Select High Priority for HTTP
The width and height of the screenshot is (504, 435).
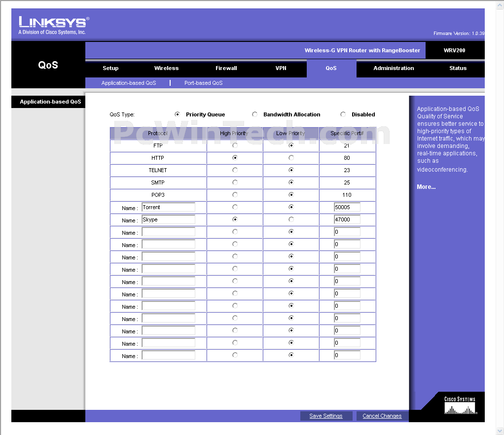click(x=235, y=157)
